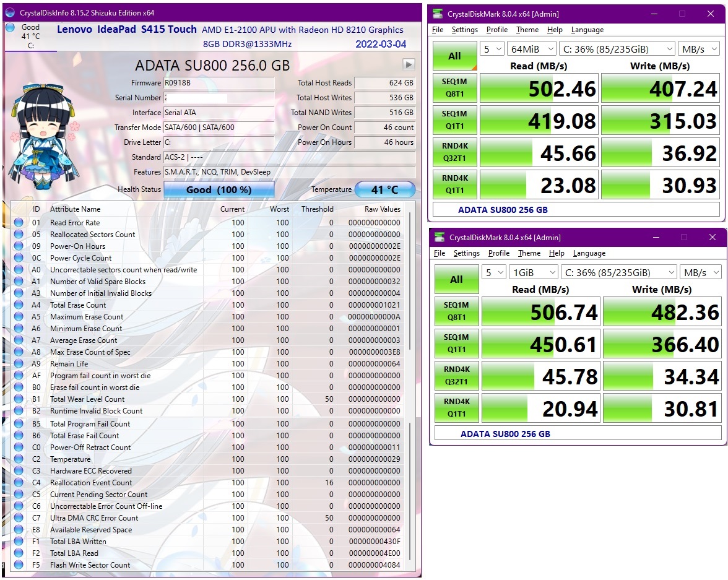Start SEQ1M Q1T1 test in upper window

point(454,120)
